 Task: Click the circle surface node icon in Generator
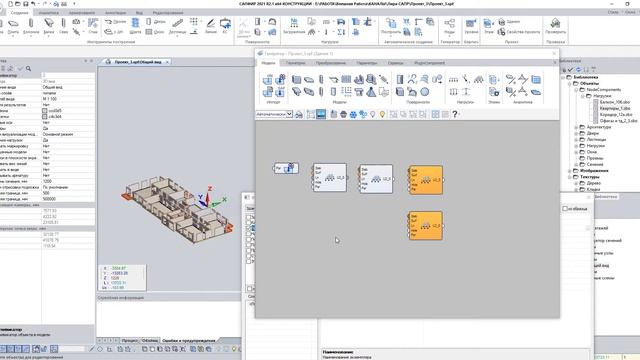[425, 92]
